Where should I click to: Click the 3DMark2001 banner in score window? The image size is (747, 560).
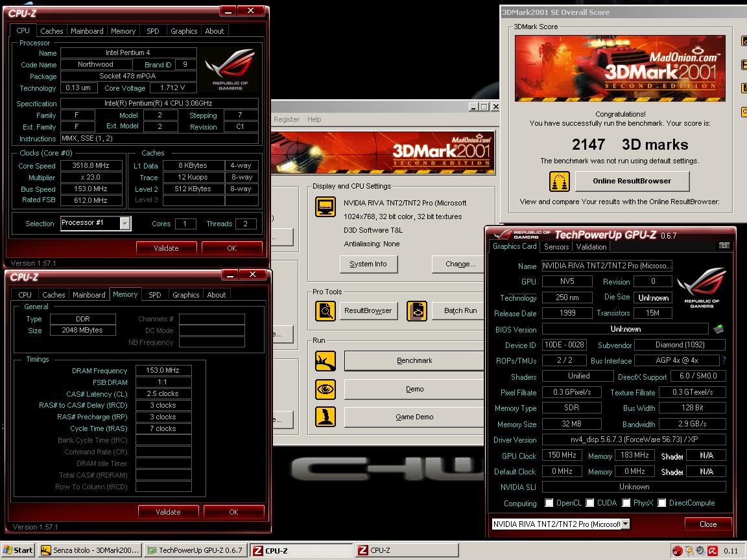coord(620,68)
